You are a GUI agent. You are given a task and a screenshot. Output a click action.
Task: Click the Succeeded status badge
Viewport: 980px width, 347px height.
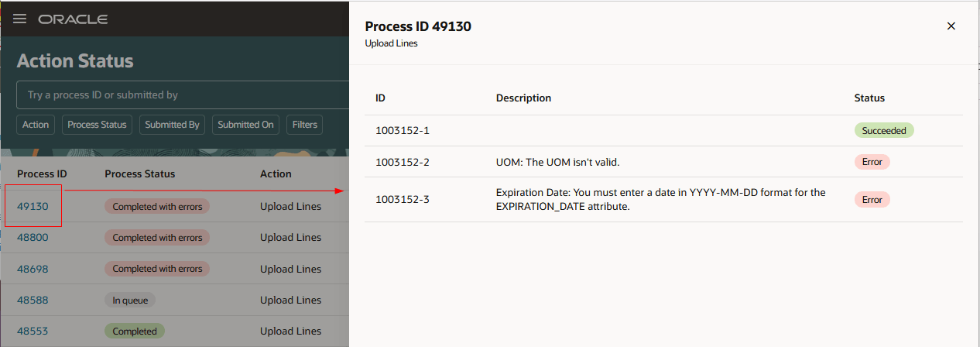pos(884,131)
